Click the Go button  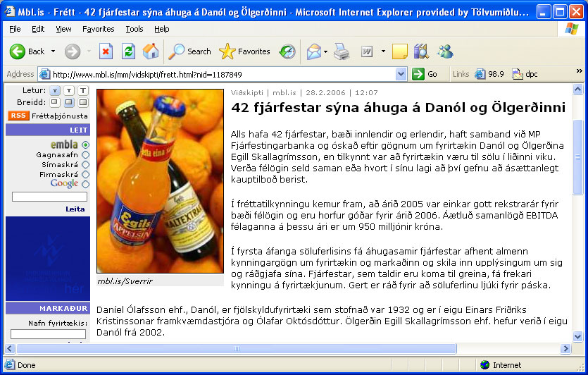tap(425, 74)
